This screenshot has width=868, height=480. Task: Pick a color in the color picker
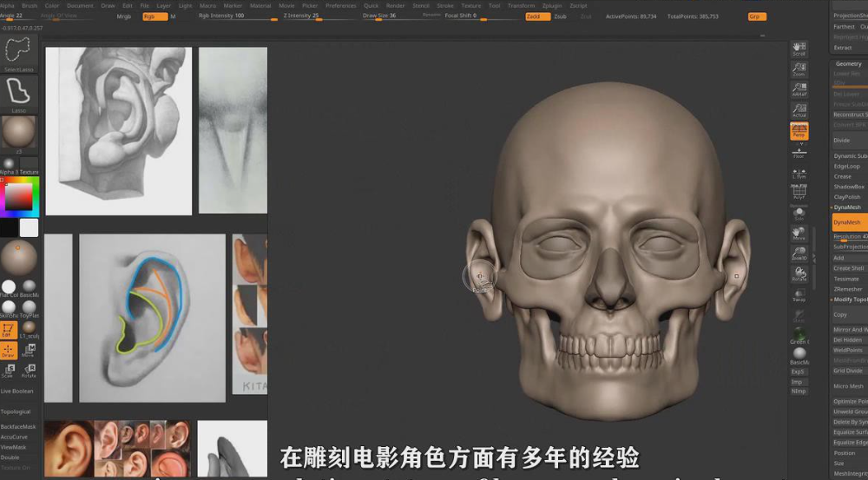[x=18, y=199]
